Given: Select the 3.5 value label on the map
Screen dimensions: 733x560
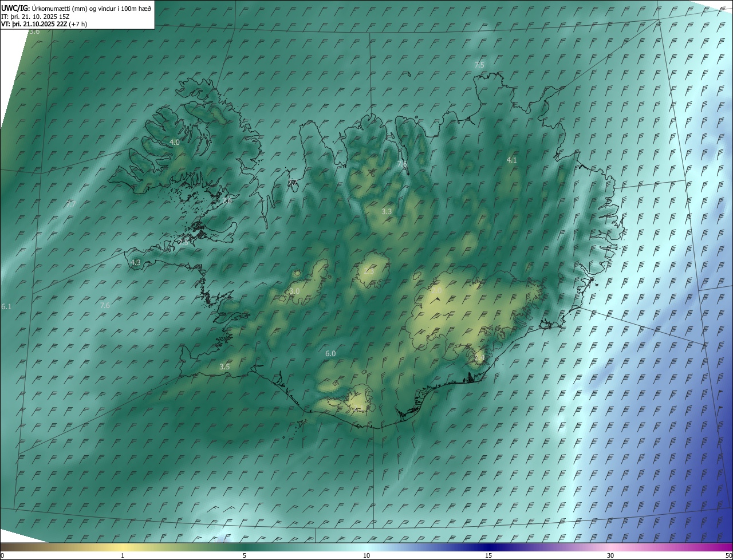Looking at the screenshot, I should click(x=224, y=366).
